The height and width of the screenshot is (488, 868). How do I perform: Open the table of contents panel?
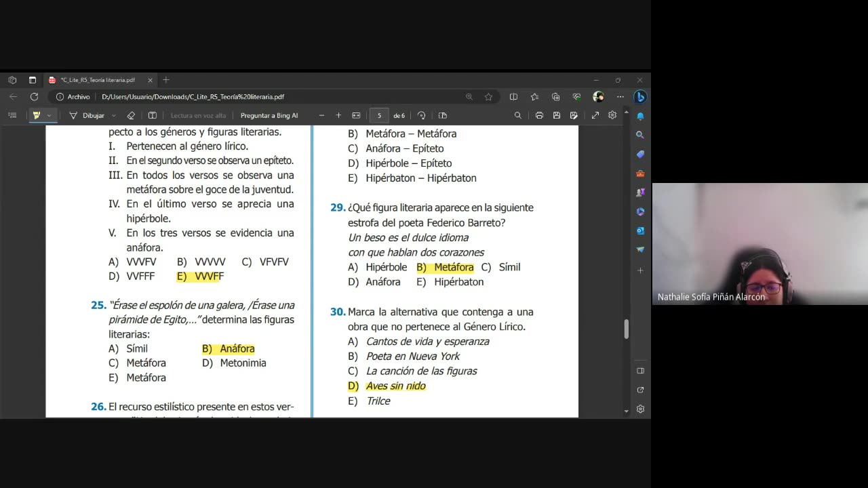12,115
